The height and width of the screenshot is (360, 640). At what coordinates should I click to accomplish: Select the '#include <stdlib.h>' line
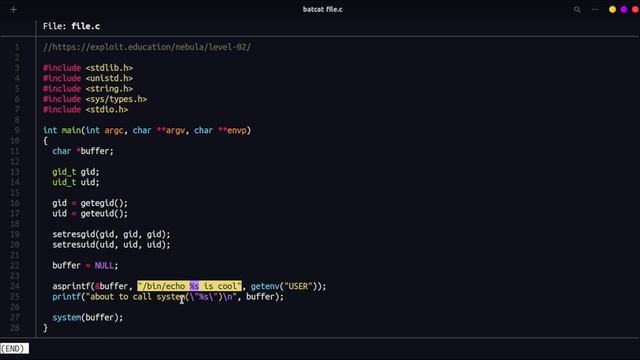pos(88,68)
